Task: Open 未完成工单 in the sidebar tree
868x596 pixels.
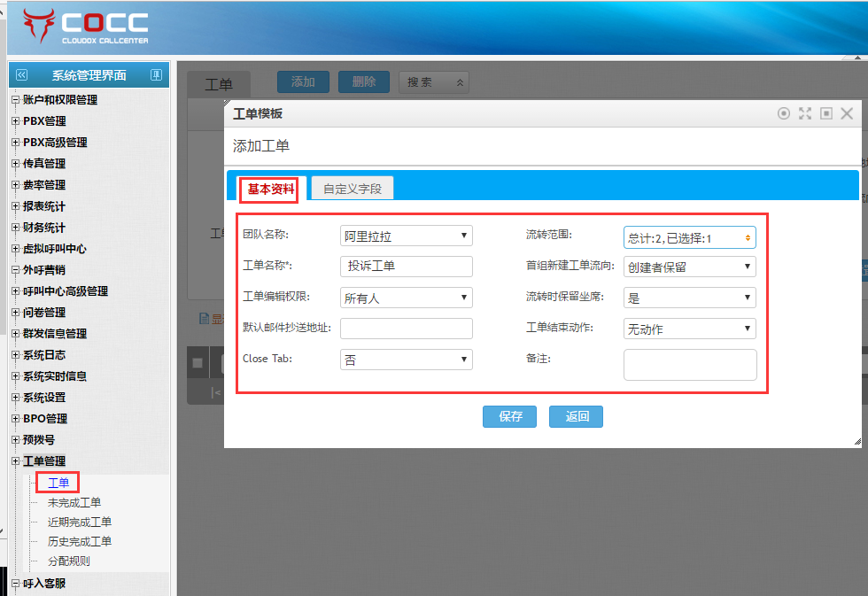Action: (x=74, y=503)
